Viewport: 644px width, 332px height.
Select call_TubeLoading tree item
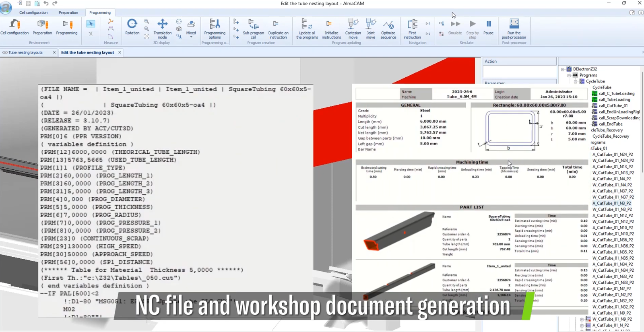click(614, 99)
